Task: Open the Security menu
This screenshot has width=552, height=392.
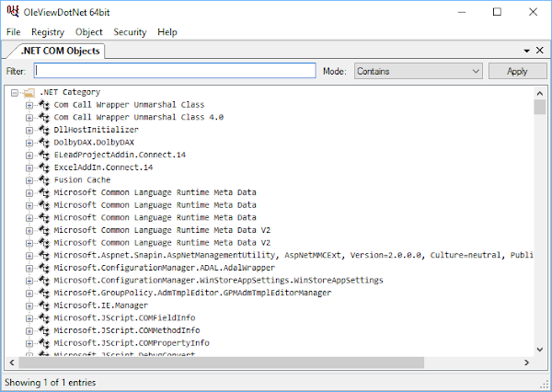Action: coord(130,31)
